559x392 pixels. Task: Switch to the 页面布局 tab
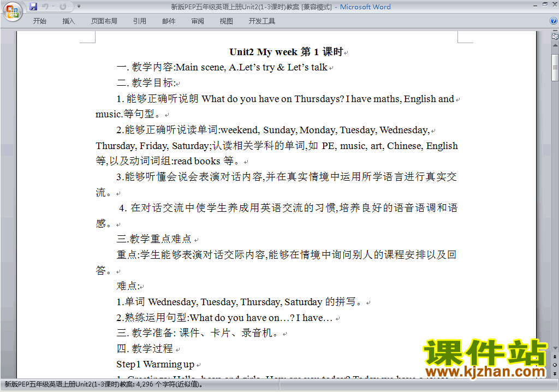point(104,21)
